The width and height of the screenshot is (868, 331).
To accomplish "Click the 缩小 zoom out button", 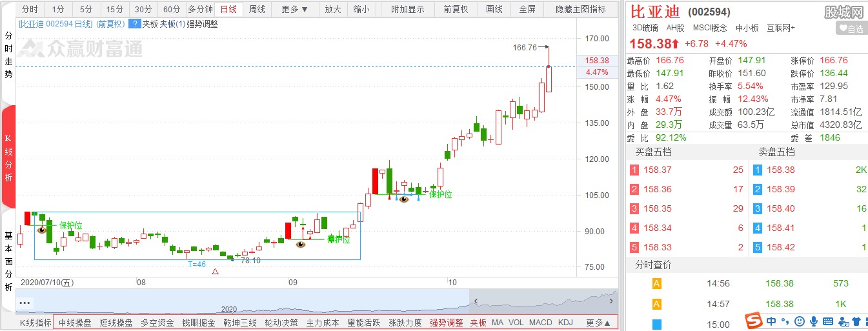I will (361, 9).
